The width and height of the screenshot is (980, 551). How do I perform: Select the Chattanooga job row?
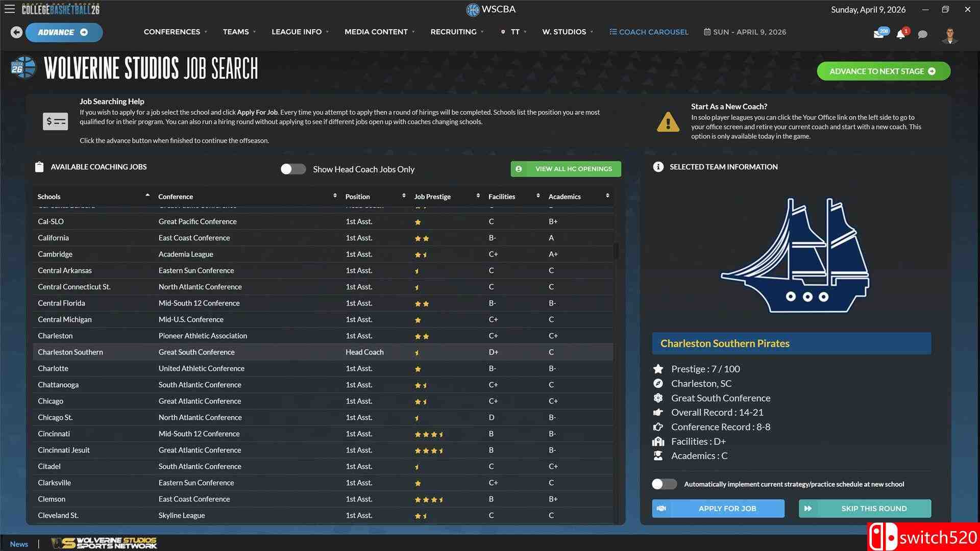tap(323, 385)
